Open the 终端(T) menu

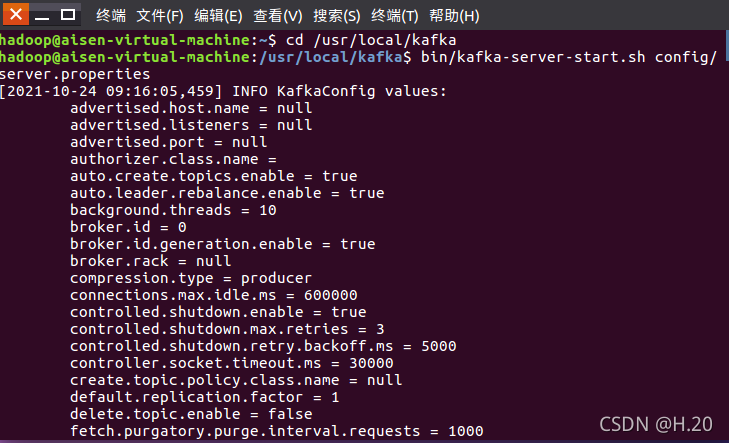click(395, 16)
